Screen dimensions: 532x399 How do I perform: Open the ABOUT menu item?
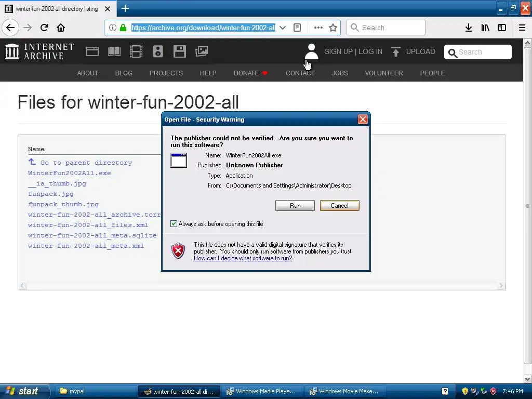click(87, 73)
